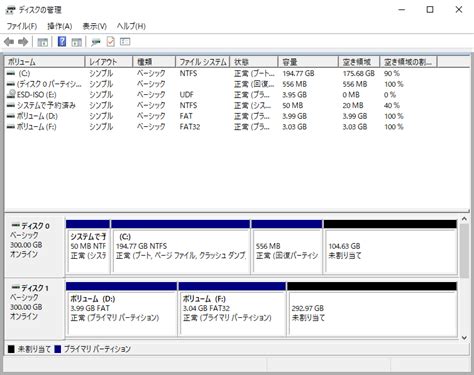Screen dimensions: 474x375
Task: Select the 556 MB recovery partition block
Action: (287, 247)
